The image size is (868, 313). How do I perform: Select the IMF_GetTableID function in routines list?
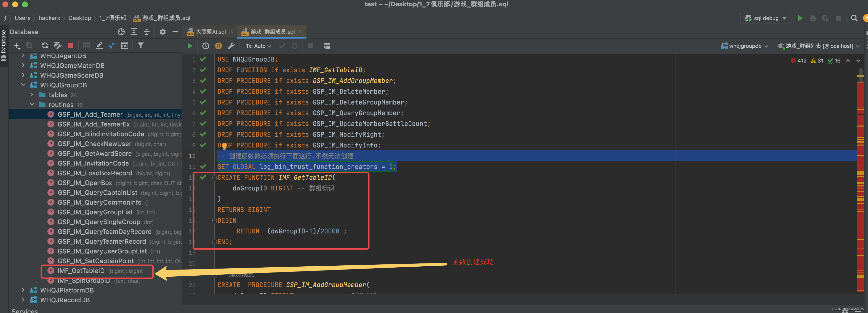[81, 271]
